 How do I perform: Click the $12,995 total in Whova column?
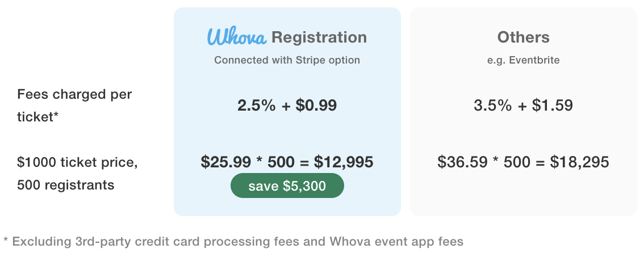(344, 162)
